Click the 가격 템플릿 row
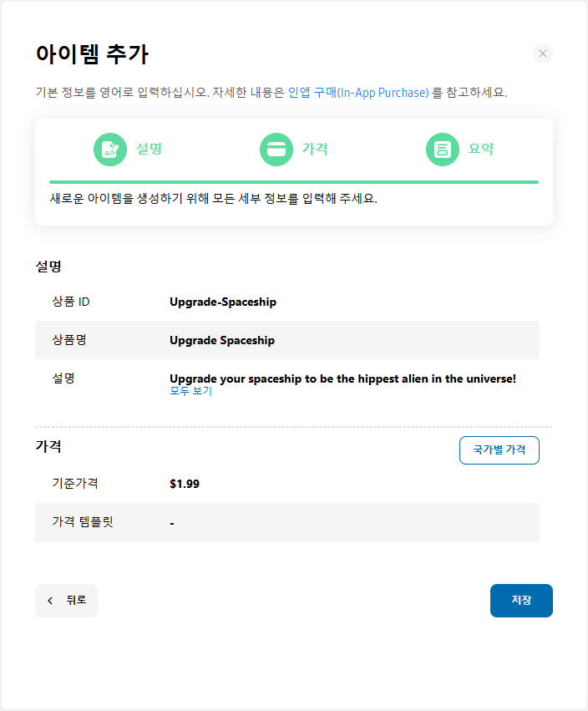The image size is (588, 711). pos(287,522)
